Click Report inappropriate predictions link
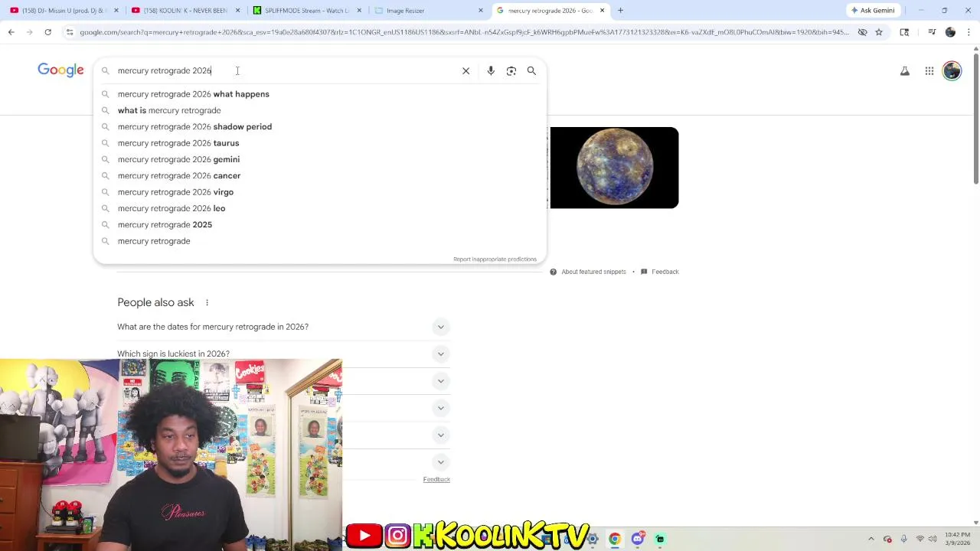 [495, 259]
